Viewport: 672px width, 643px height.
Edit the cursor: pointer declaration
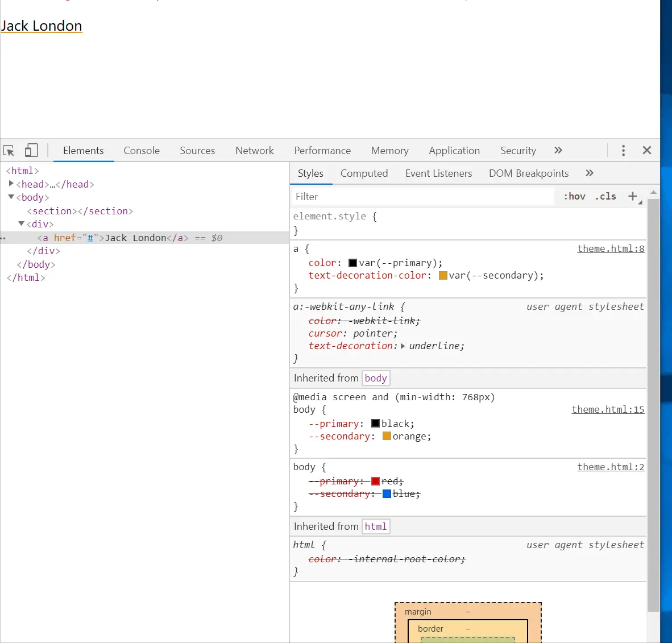point(352,333)
